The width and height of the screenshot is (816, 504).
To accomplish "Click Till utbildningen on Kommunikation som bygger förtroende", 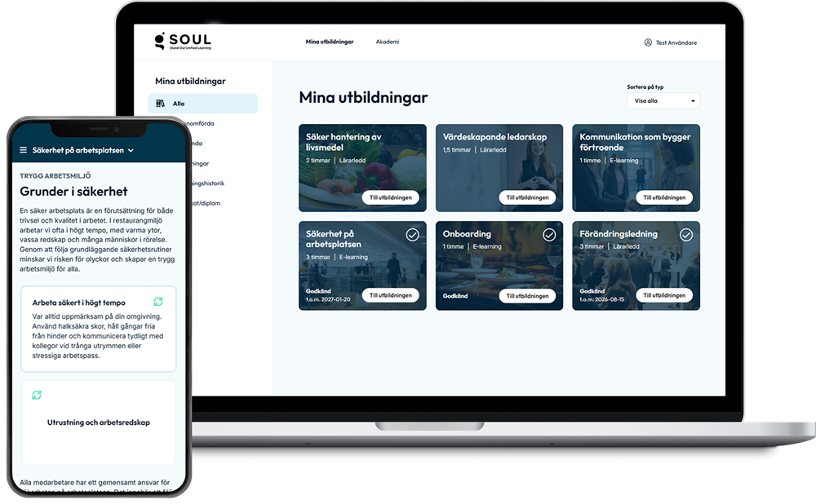I will coord(664,197).
